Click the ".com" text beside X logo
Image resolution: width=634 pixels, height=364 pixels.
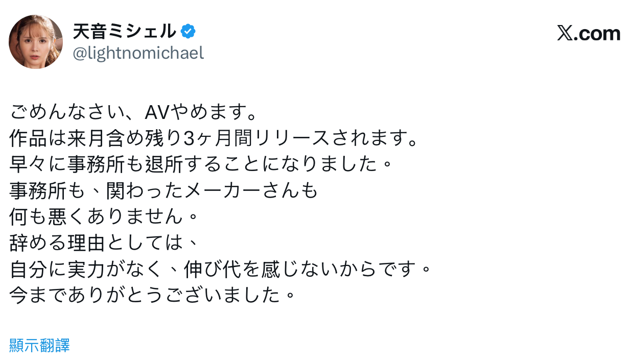coord(597,34)
